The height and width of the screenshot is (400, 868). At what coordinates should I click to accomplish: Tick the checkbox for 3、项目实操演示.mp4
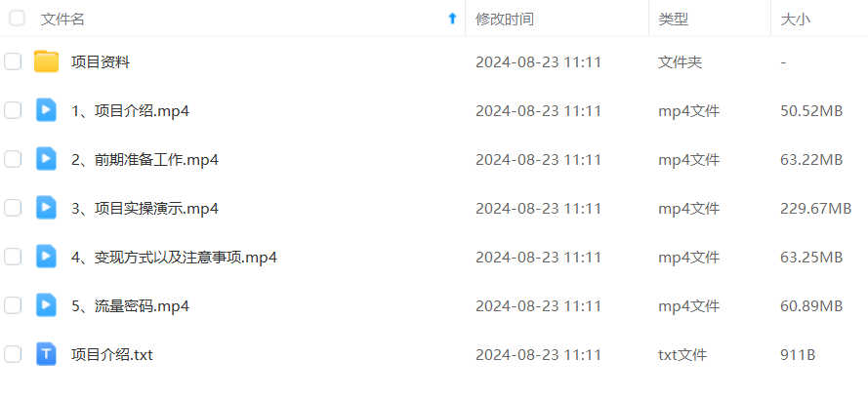pos(13,208)
